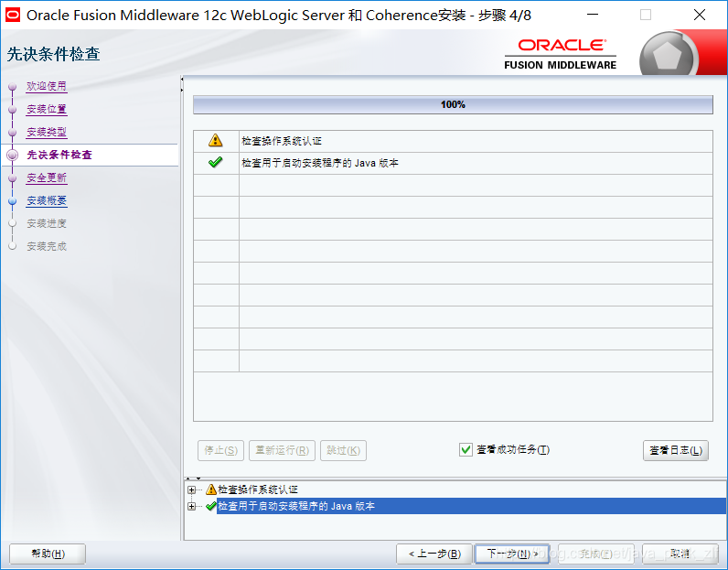Click 帮助(H) button
Viewport: 728px width, 570px height.
click(x=48, y=554)
